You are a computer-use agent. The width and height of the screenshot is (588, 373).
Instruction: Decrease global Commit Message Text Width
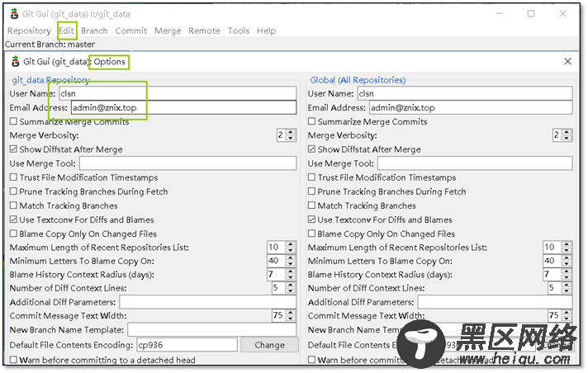pos(567,319)
